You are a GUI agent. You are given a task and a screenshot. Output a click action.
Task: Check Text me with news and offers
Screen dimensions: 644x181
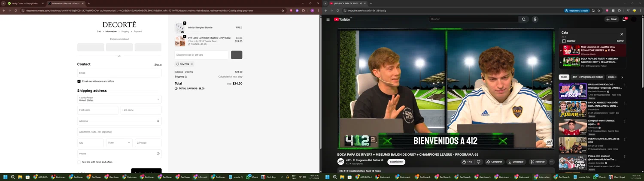tap(79, 162)
